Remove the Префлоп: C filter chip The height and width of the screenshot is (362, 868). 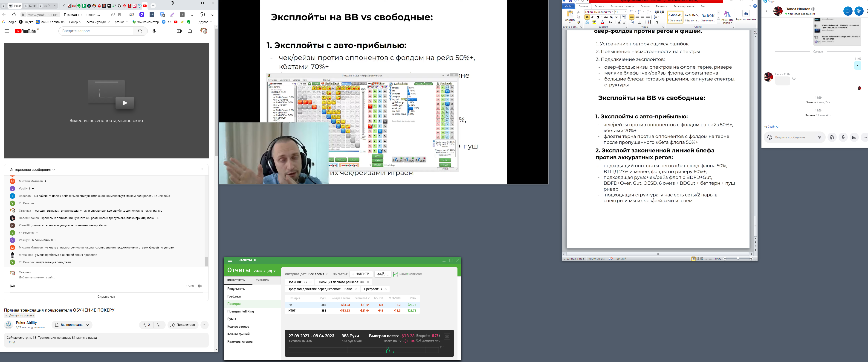point(385,289)
